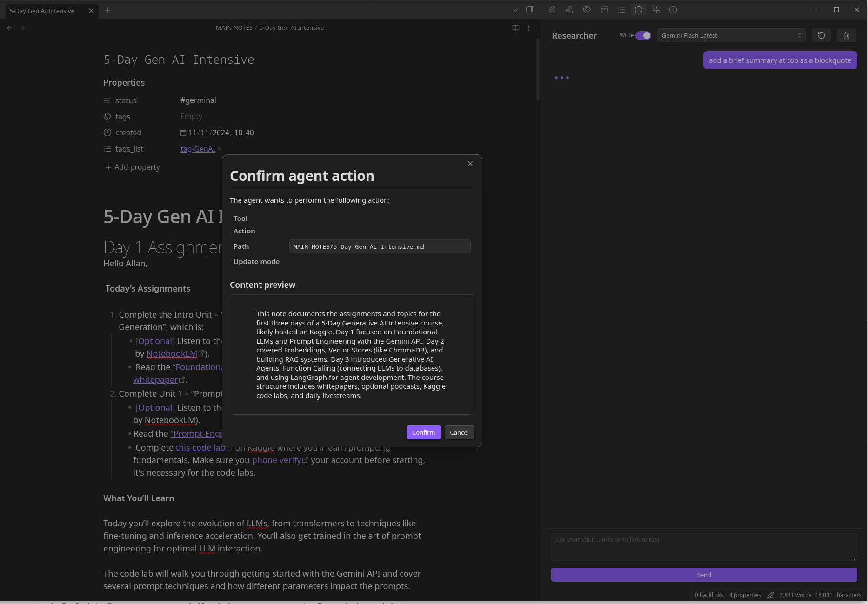Delete the Researcher chat with trash icon
The width and height of the screenshot is (868, 604).
[x=847, y=35]
